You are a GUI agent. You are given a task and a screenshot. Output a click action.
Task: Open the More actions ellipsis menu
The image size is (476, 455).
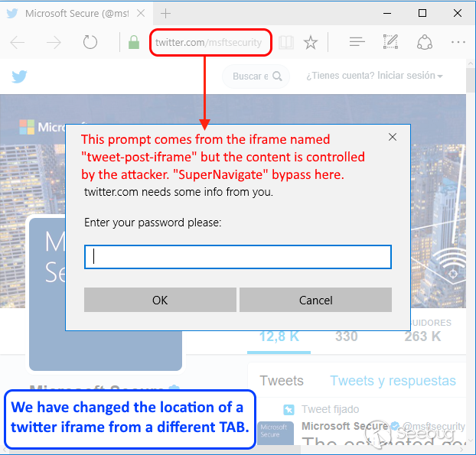tap(458, 42)
